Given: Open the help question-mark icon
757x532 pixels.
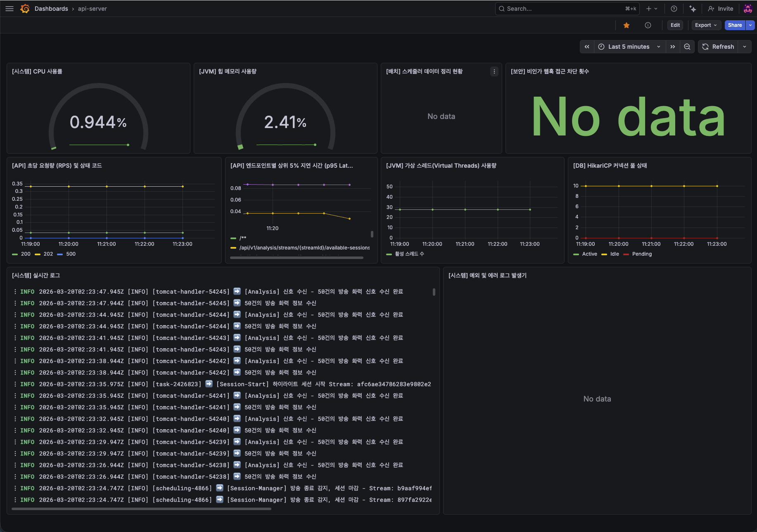Looking at the screenshot, I should 674,9.
